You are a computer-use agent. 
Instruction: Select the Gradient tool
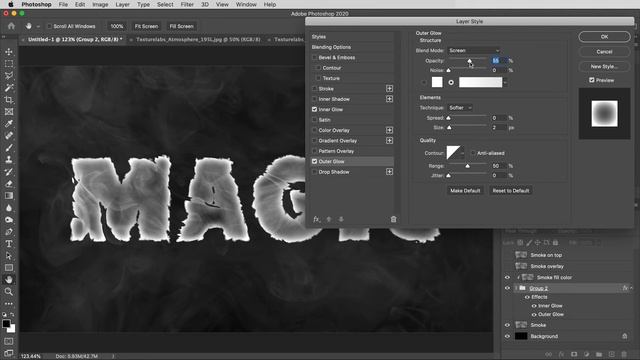coord(9,196)
